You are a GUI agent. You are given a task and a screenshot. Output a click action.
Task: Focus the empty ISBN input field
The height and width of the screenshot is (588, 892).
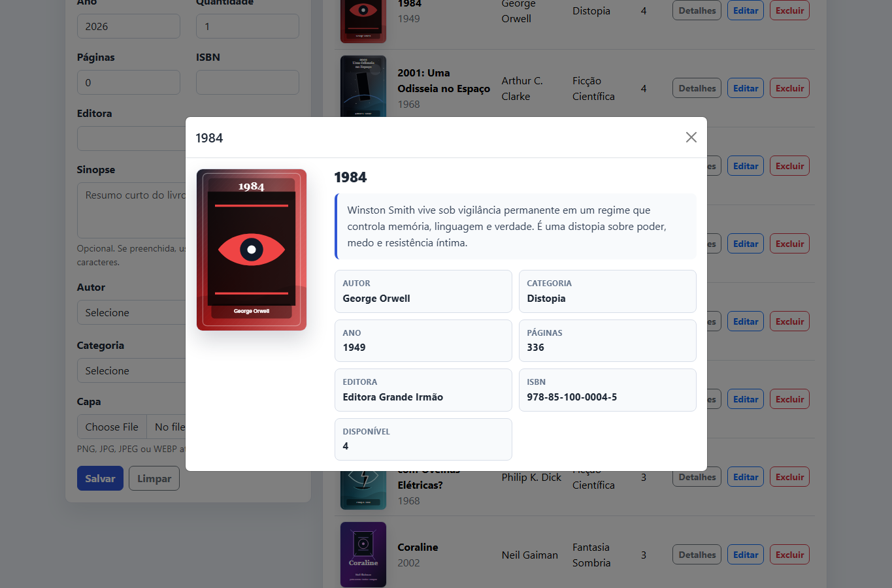tap(248, 82)
